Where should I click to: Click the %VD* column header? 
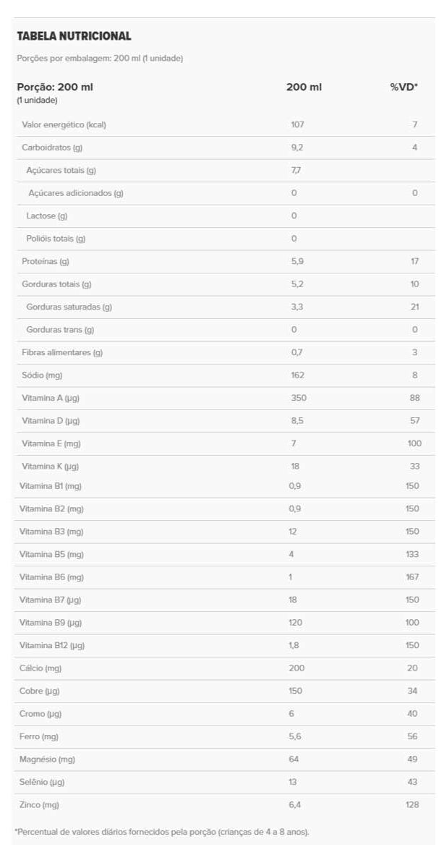404,87
